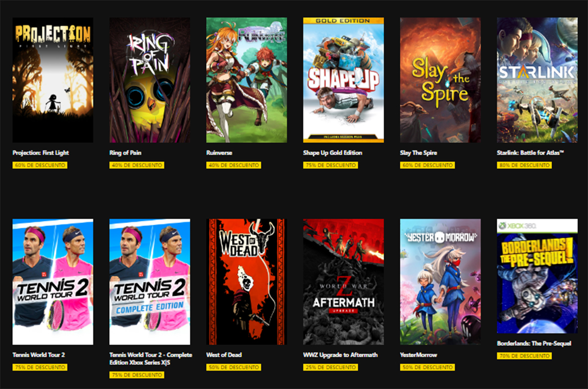Select the Starlink game cover
Viewport: 588px width, 389px height.
(x=537, y=80)
